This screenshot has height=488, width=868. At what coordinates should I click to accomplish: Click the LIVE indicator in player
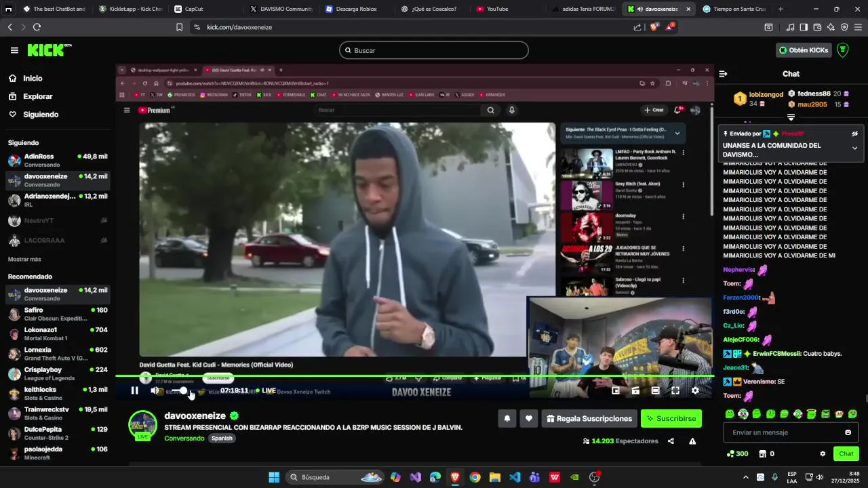tap(266, 390)
